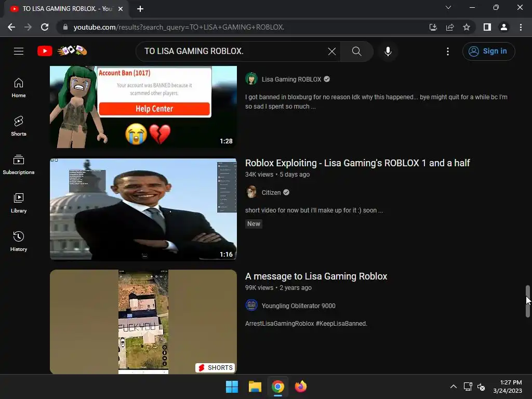Open the YouTube hamburger guide menu
The height and width of the screenshot is (399, 532).
click(19, 51)
